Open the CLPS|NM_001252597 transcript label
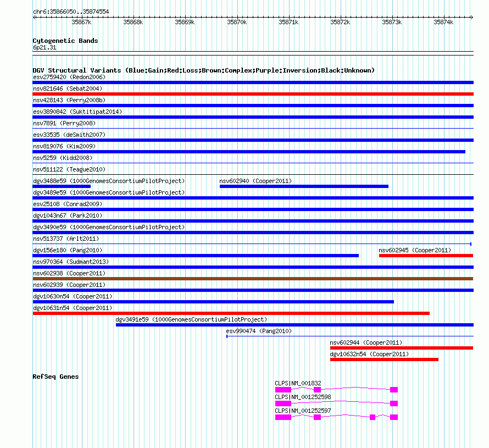 click(303, 411)
